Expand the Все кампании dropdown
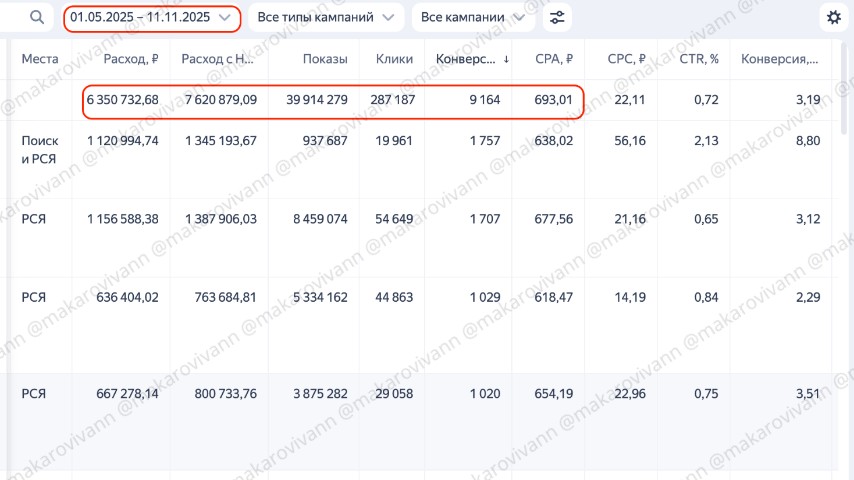854x480 pixels. point(472,17)
